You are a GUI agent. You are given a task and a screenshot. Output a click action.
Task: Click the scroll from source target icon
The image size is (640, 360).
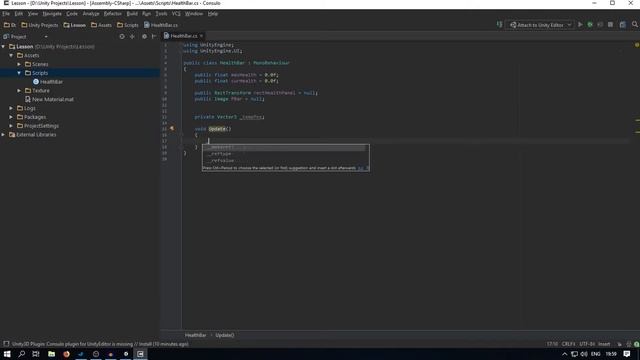click(122, 36)
